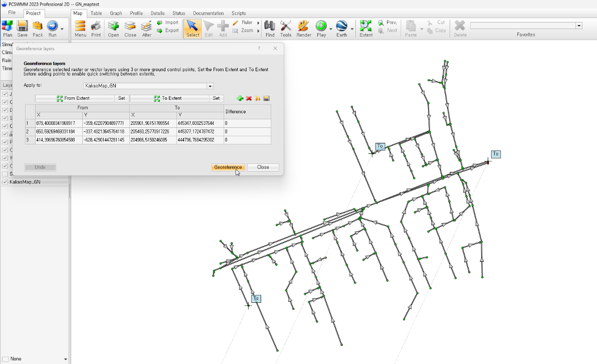Click the Alter layers icon
Image resolution: width=597 pixels, height=364 pixels.
pyautogui.click(x=146, y=29)
